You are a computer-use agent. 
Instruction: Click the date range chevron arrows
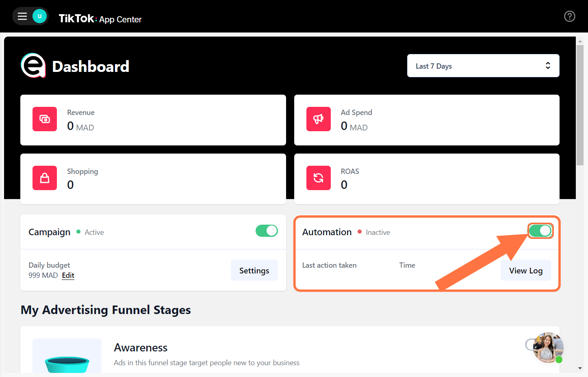coord(548,65)
